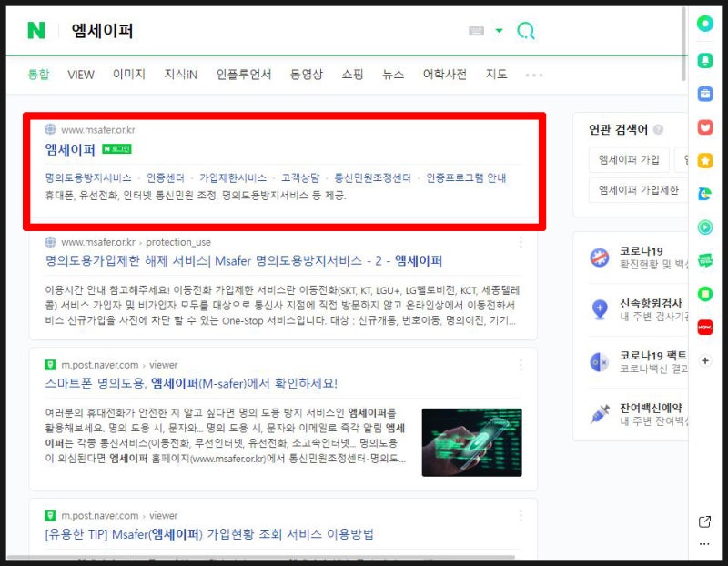The width and height of the screenshot is (728, 566).
Task: Open options menu for protection_use result
Action: click(521, 242)
